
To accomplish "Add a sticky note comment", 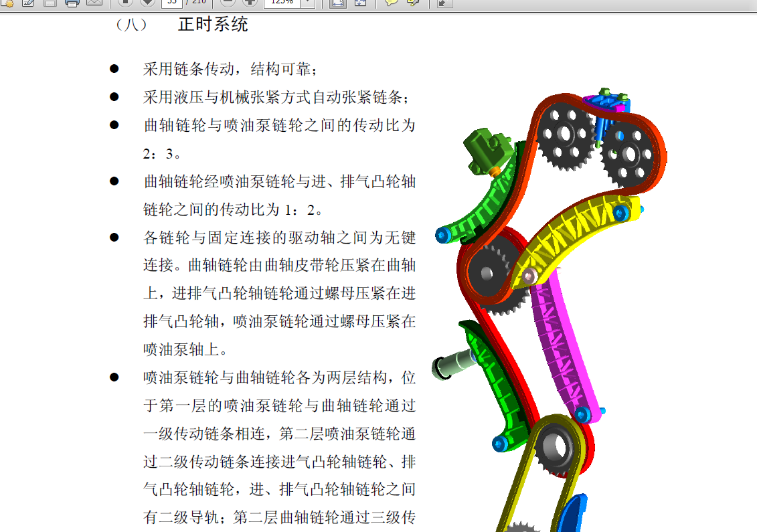I will 392,2.
